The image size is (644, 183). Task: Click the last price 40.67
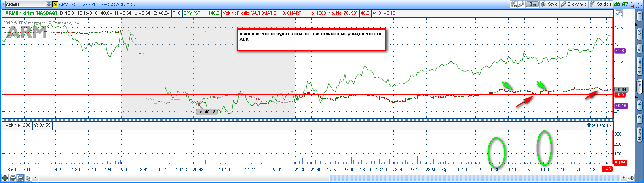point(621,4)
